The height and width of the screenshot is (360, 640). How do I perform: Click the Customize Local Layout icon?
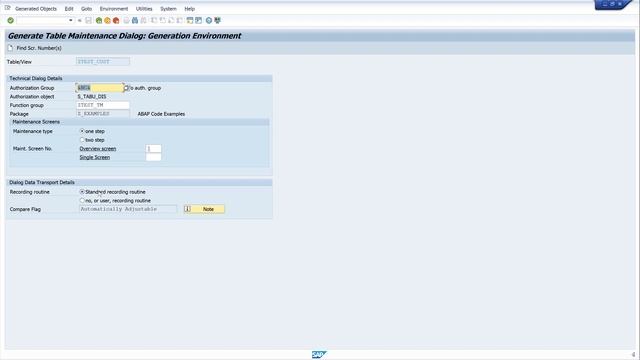(x=218, y=20)
